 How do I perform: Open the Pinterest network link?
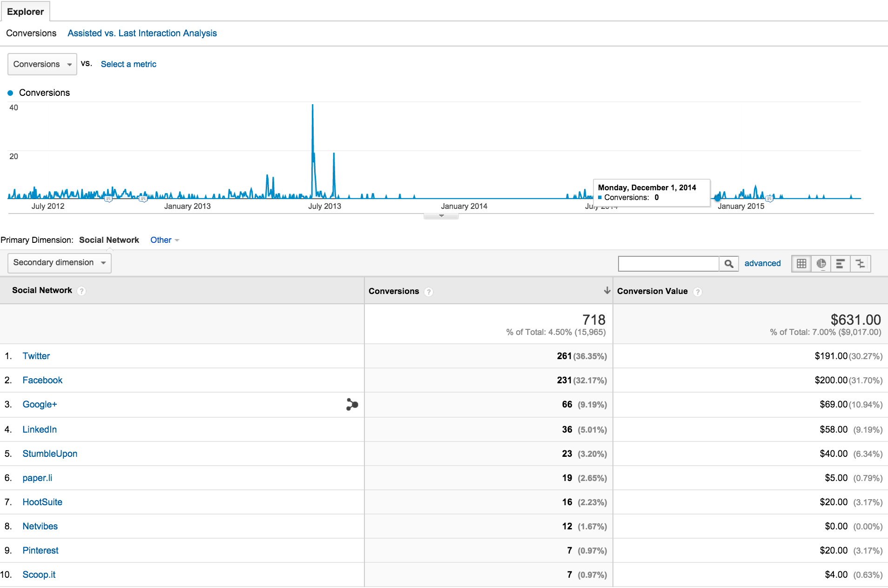click(x=40, y=550)
